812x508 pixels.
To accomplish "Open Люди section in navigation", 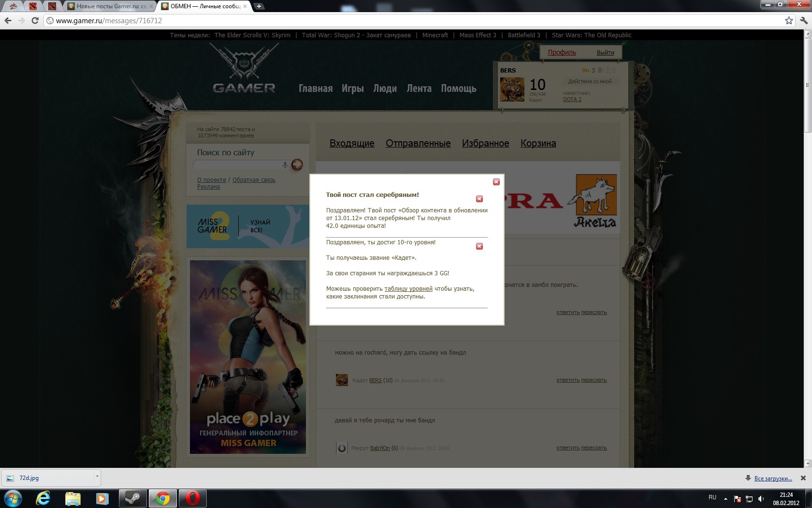I will [x=385, y=89].
